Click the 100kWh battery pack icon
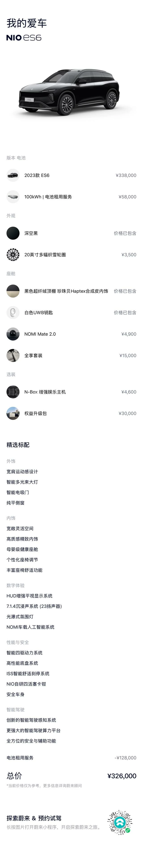The width and height of the screenshot is (143, 868). click(x=13, y=197)
